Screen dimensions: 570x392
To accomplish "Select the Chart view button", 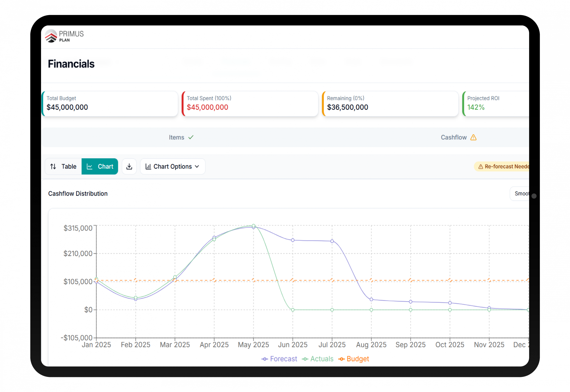I will [100, 167].
